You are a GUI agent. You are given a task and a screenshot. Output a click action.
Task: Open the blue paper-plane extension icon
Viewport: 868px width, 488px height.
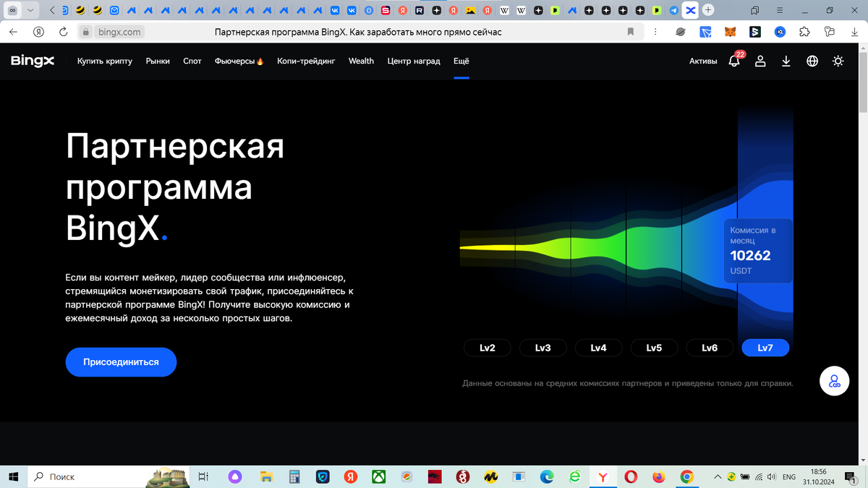tap(706, 32)
